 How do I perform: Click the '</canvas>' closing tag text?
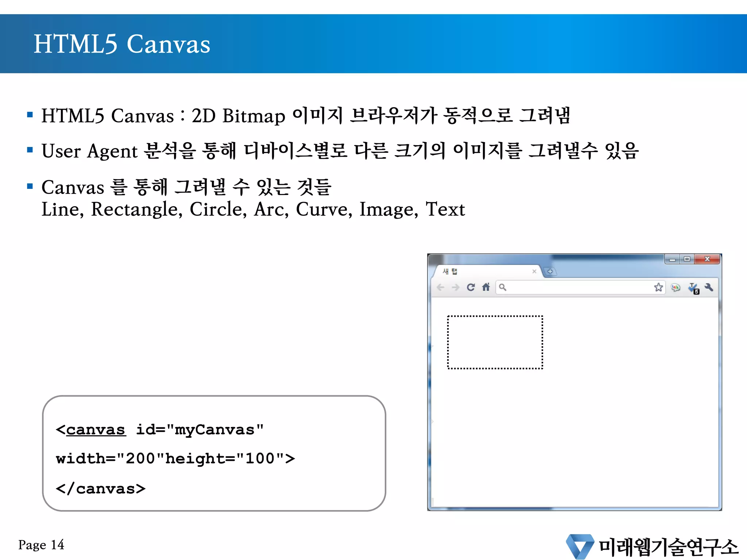coord(101,489)
